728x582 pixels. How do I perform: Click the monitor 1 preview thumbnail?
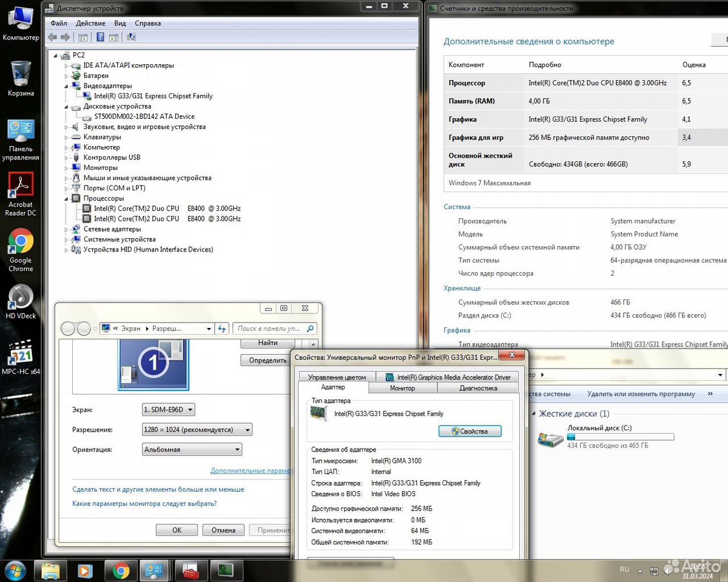click(153, 364)
